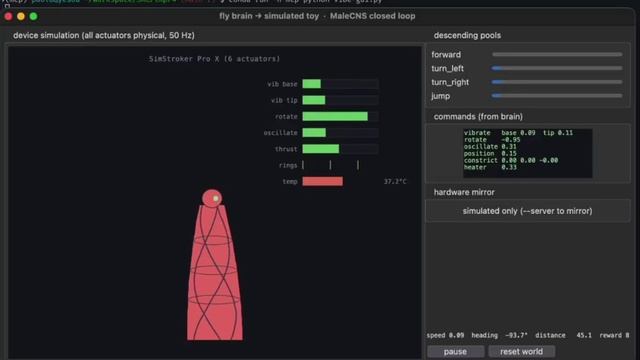
Task: Click the 'descending pools' header
Action: point(467,35)
